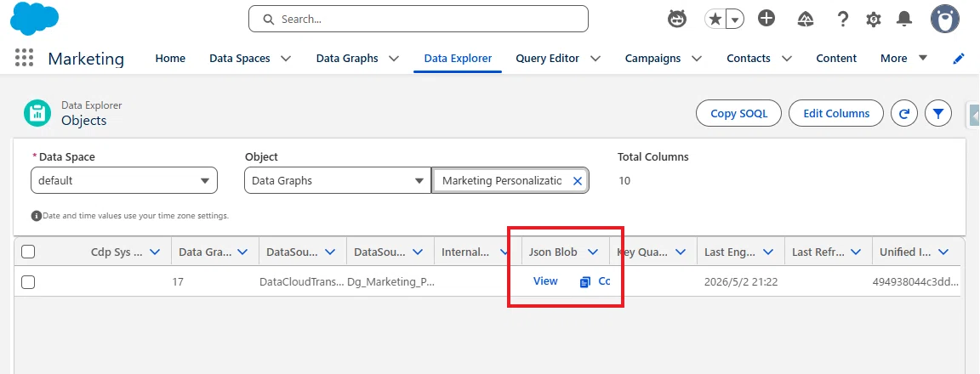This screenshot has width=980, height=374.
Task: Expand the collapsed side panel handle
Action: click(x=974, y=116)
